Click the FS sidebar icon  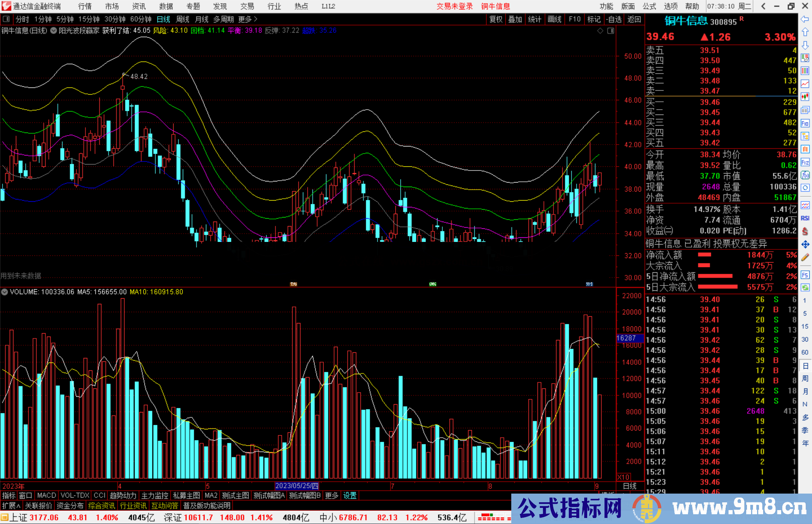[x=805, y=275]
